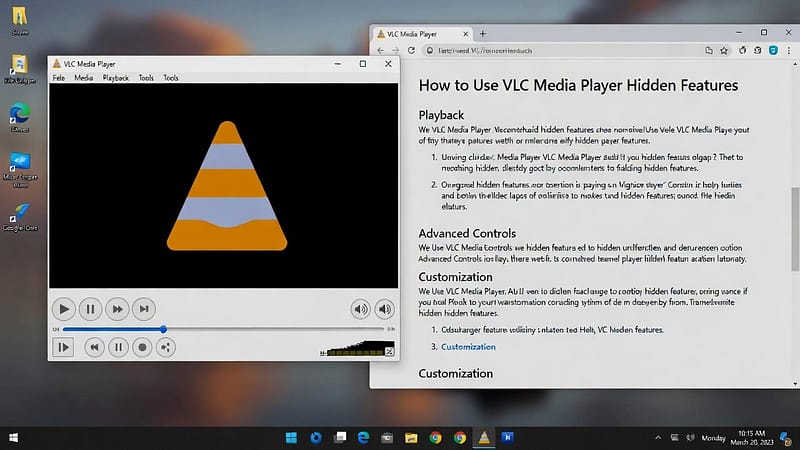This screenshot has height=450, width=800.
Task: Bookmark the page with the star icon
Action: click(x=724, y=51)
